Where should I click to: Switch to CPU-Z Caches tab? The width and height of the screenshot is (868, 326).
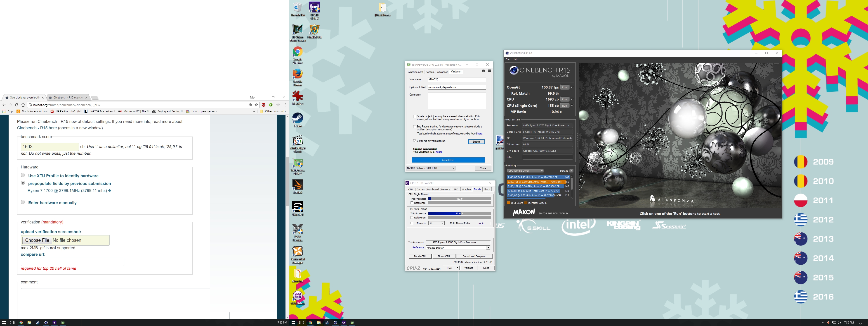420,189
